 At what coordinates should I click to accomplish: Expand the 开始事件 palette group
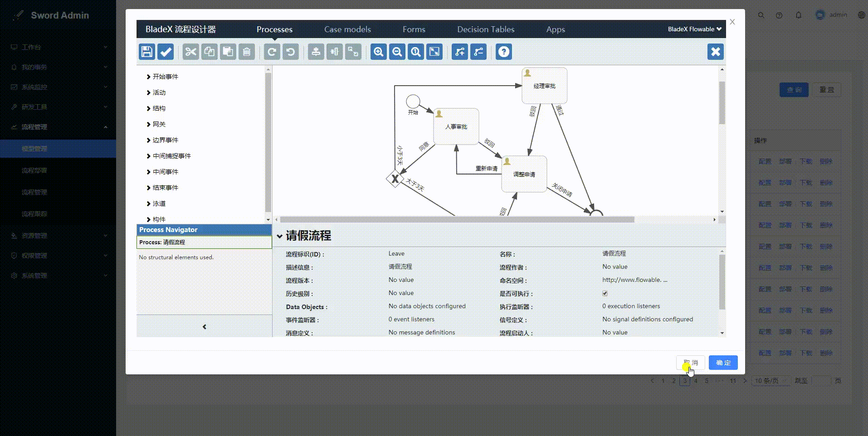coord(162,77)
